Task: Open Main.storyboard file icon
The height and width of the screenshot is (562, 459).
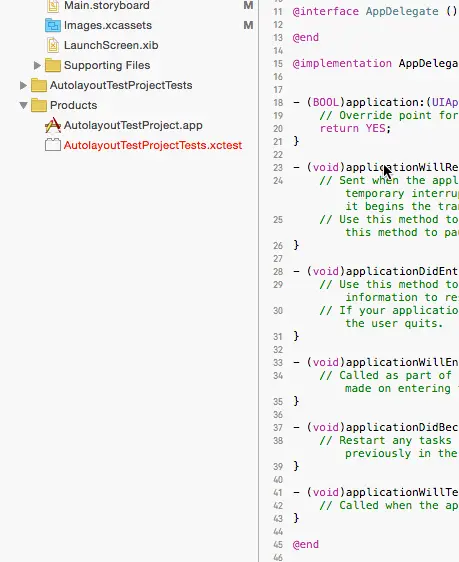Action: click(53, 5)
